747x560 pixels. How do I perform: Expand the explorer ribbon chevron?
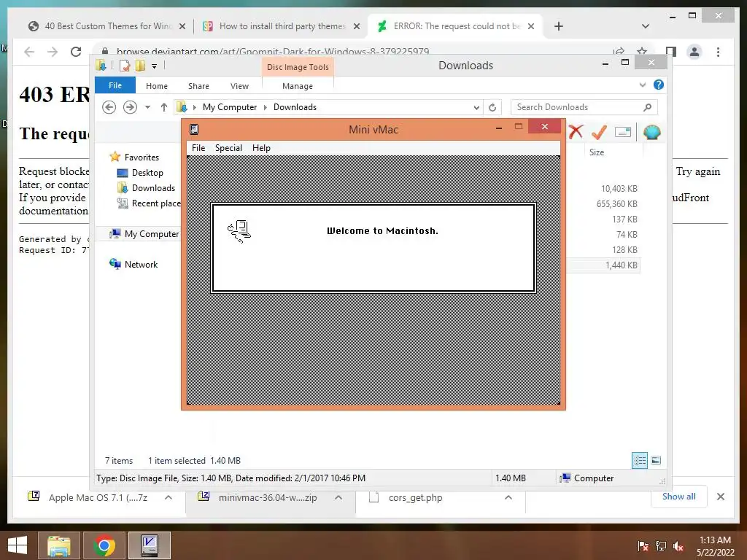pyautogui.click(x=642, y=85)
